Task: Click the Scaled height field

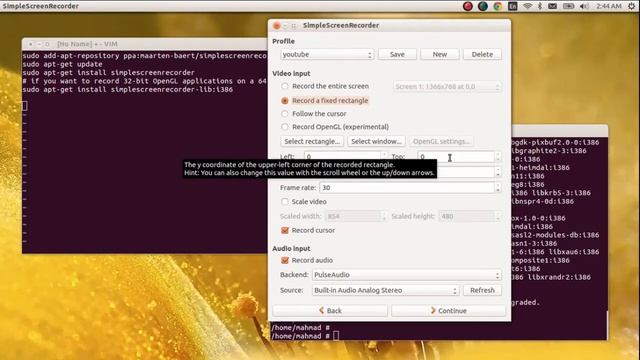Action: (467, 216)
